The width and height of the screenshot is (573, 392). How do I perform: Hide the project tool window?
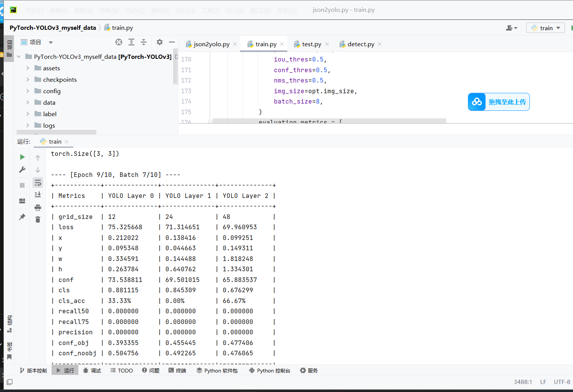tap(172, 42)
